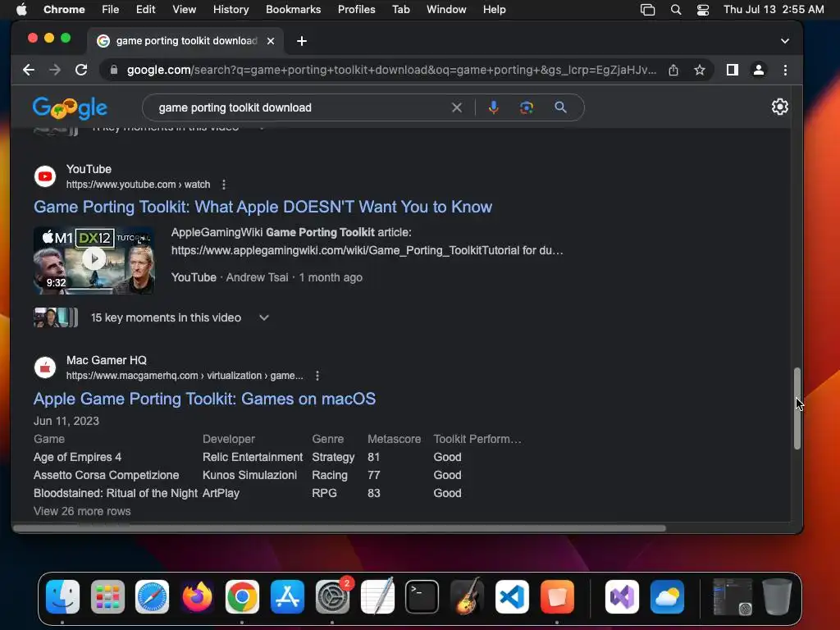The image size is (840, 630).
Task: Open the Profiles menu
Action: pos(356,10)
